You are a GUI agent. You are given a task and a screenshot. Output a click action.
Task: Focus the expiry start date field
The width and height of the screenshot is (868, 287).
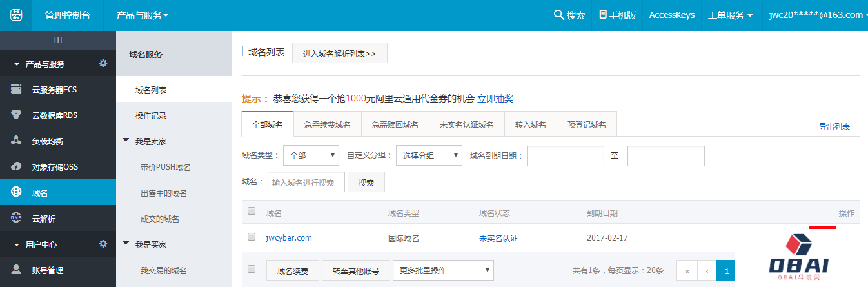click(565, 155)
